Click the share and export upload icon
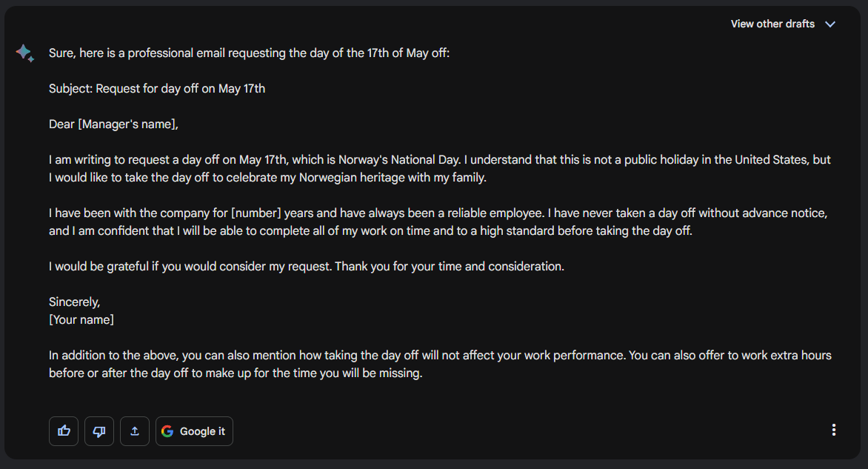The height and width of the screenshot is (469, 868). 135,431
